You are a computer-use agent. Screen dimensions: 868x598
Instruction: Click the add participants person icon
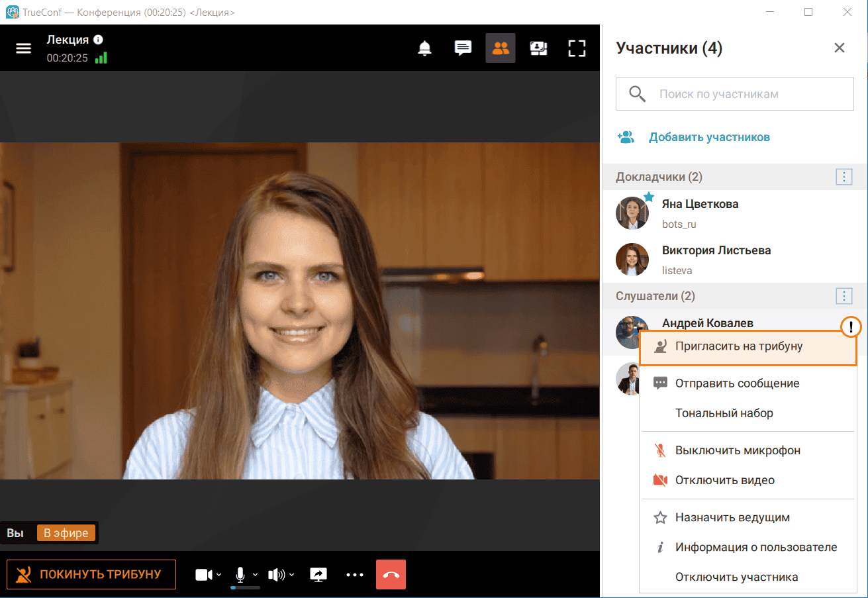(626, 137)
